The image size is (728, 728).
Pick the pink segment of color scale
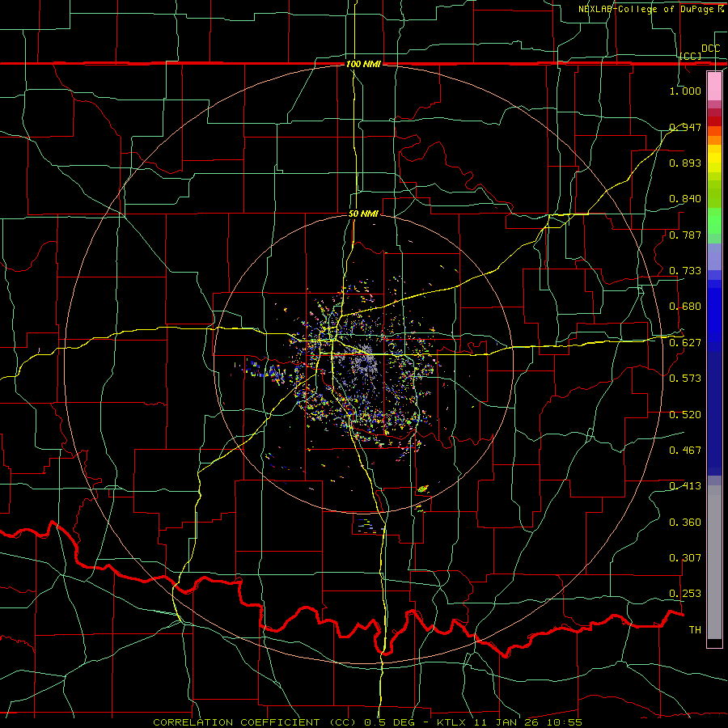pyautogui.click(x=714, y=86)
